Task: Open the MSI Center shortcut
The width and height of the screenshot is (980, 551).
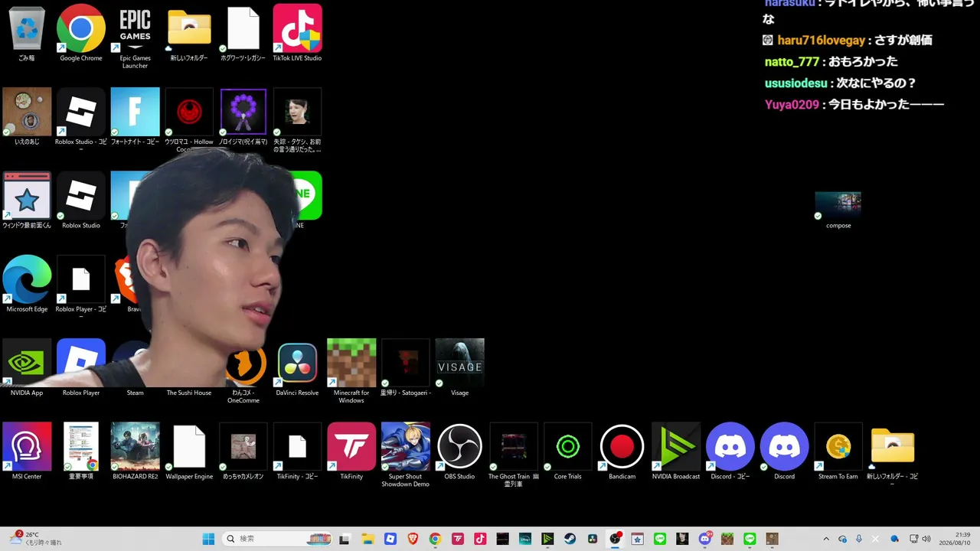Action: [x=27, y=452]
